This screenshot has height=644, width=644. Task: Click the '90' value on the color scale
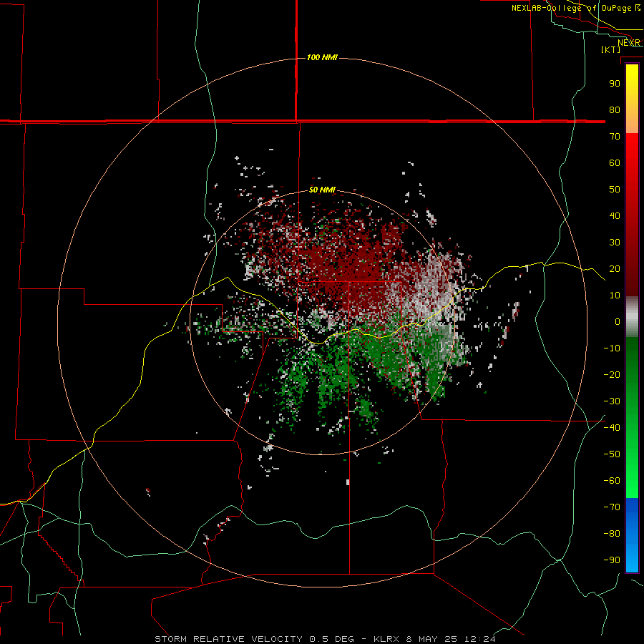615,84
